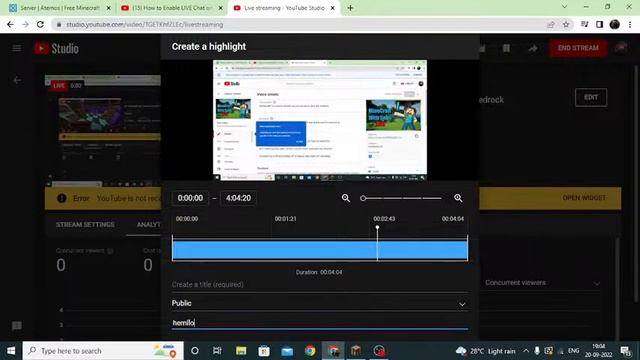Click the browser back button
The width and height of the screenshot is (640, 360).
point(10,24)
